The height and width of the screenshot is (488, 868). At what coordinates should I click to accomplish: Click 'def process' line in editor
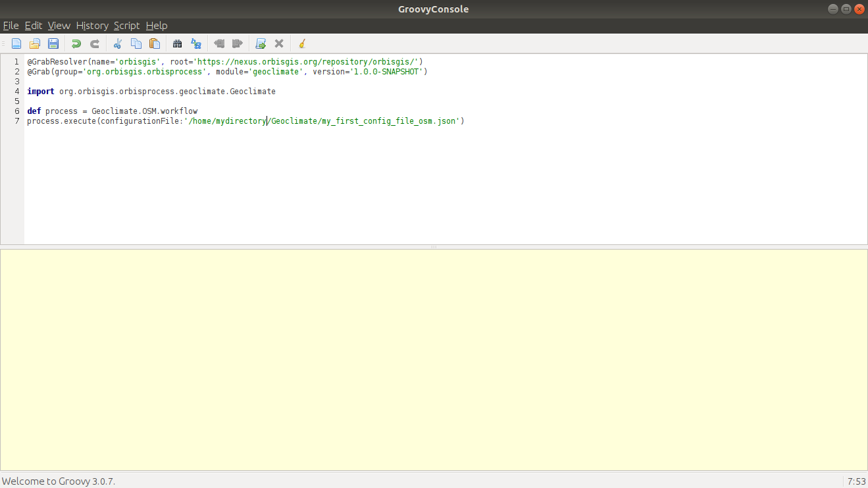pyautogui.click(x=113, y=111)
